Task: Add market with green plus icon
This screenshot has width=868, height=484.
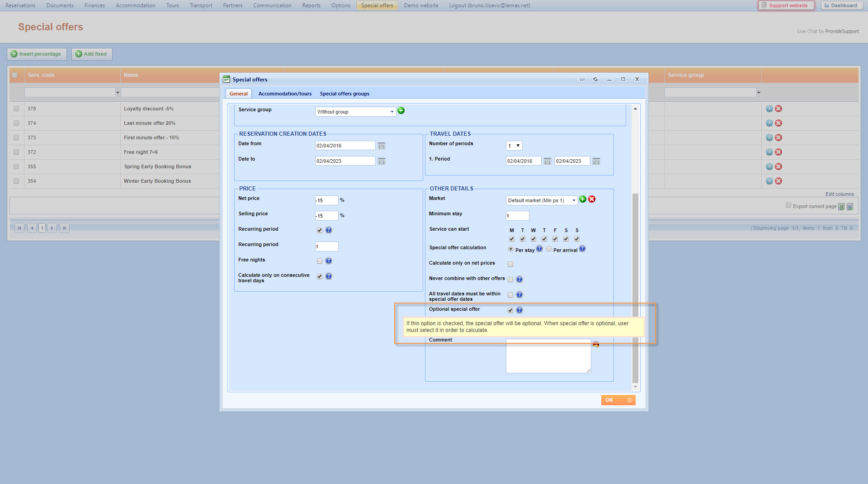Action: [x=583, y=199]
